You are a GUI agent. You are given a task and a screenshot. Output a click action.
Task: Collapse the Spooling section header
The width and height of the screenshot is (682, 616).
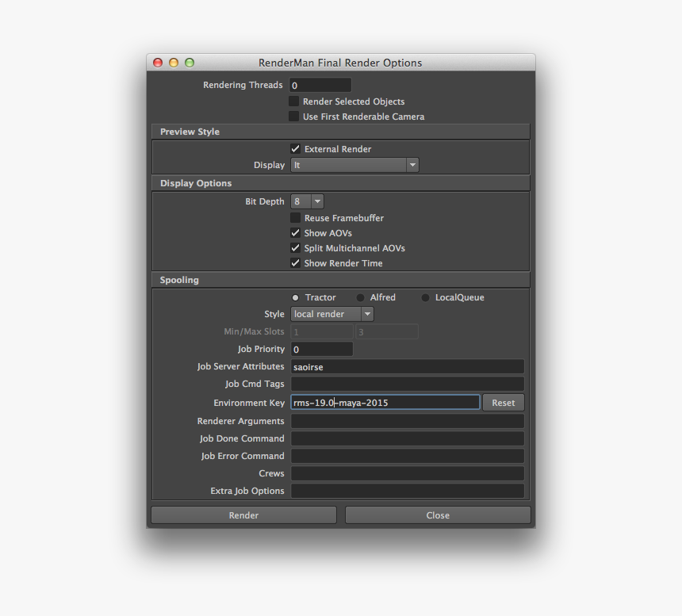(x=340, y=280)
